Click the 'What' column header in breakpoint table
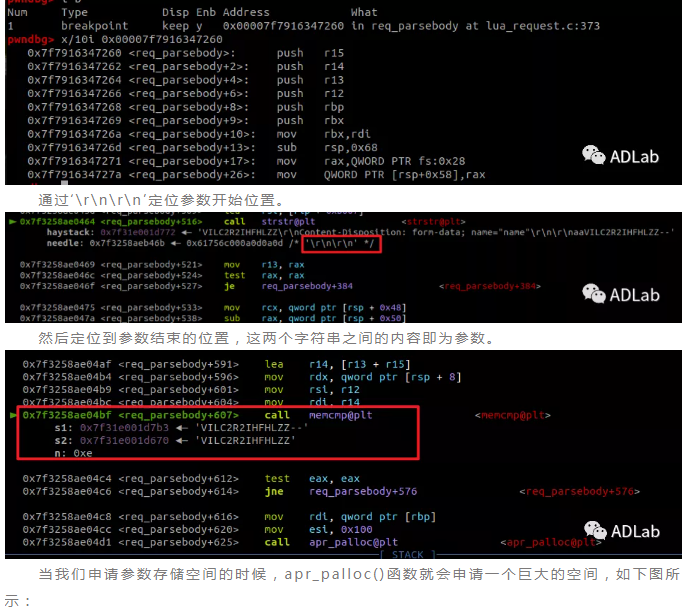Image resolution: width=683 pixels, height=609 pixels. [365, 12]
